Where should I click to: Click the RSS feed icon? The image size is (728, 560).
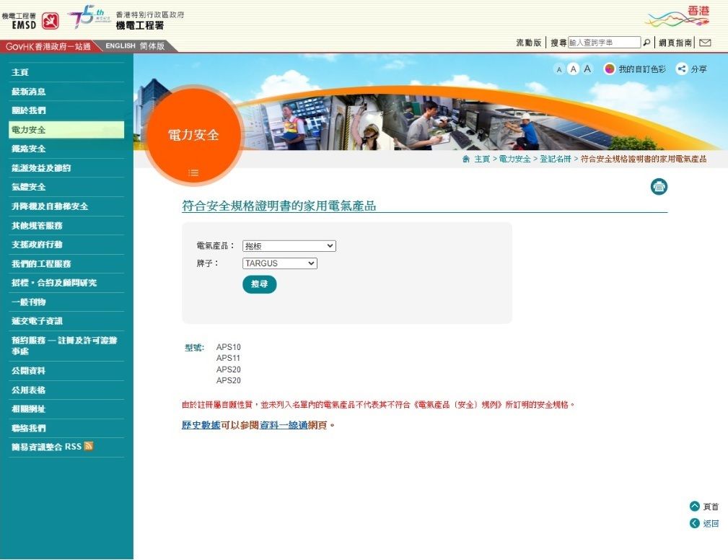(89, 447)
